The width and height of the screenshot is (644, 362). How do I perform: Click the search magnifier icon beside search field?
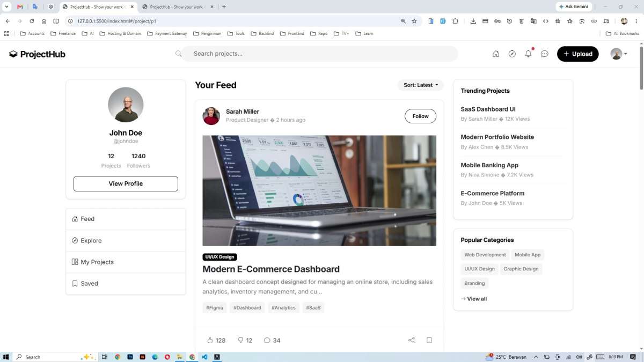tap(179, 54)
